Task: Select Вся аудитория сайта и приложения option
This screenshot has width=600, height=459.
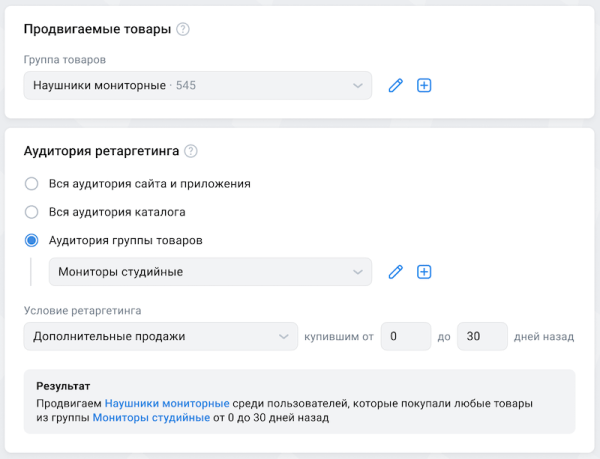Action: (x=32, y=184)
